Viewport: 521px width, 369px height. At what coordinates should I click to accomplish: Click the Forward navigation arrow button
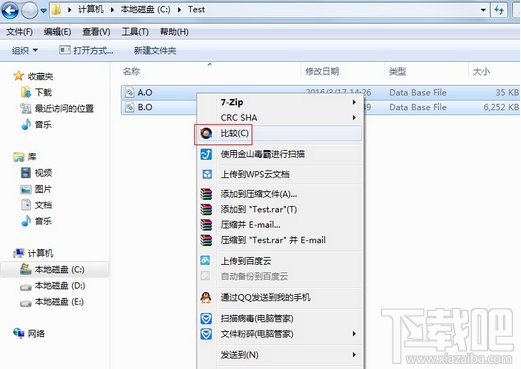point(30,10)
